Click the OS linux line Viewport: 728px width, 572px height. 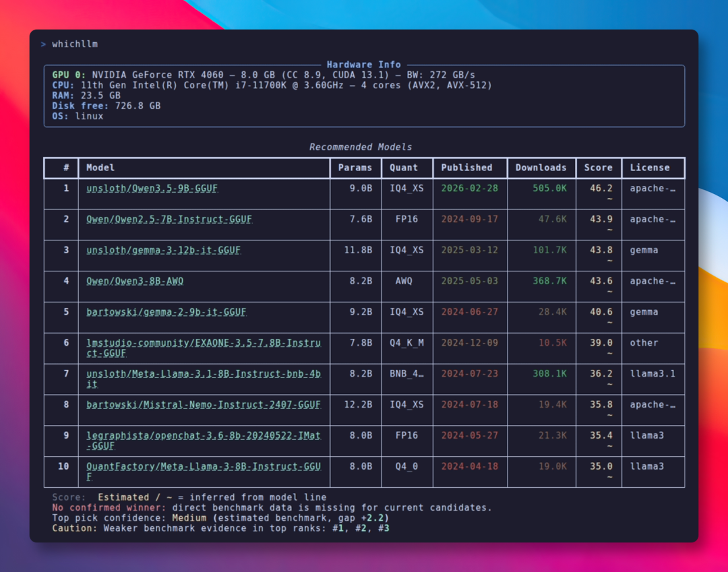click(x=78, y=116)
